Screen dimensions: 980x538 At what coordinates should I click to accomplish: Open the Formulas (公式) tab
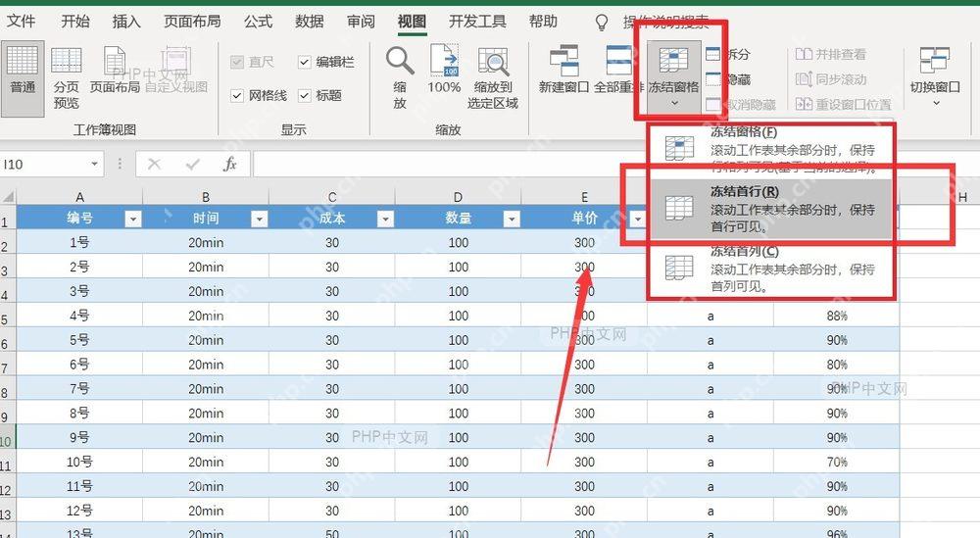point(258,22)
